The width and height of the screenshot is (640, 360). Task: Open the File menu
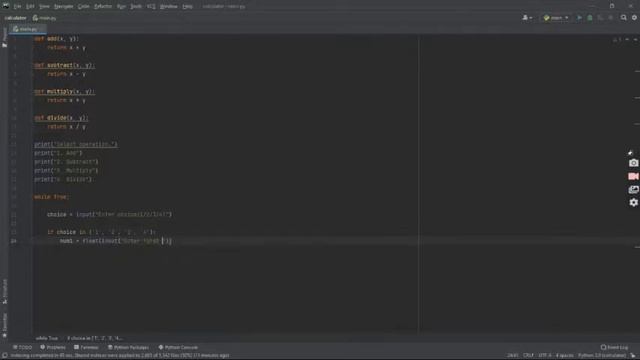tap(17, 7)
